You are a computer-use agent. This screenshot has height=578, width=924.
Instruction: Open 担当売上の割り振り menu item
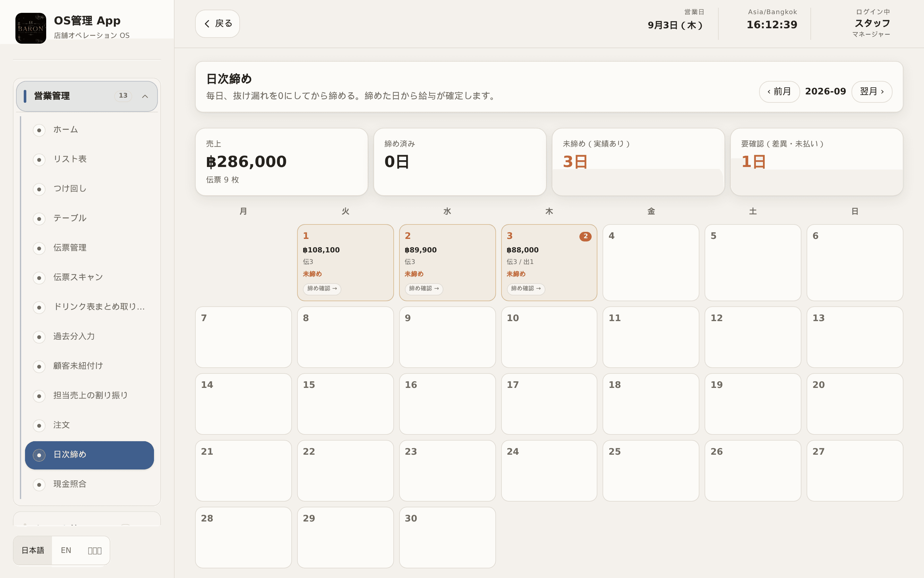click(x=89, y=396)
